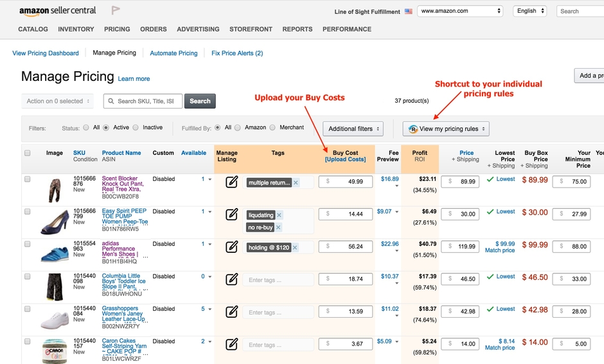This screenshot has height=364, width=604.
Task: Open edit listing icon for Grasshoppers Women's Janey
Action: coord(231,311)
